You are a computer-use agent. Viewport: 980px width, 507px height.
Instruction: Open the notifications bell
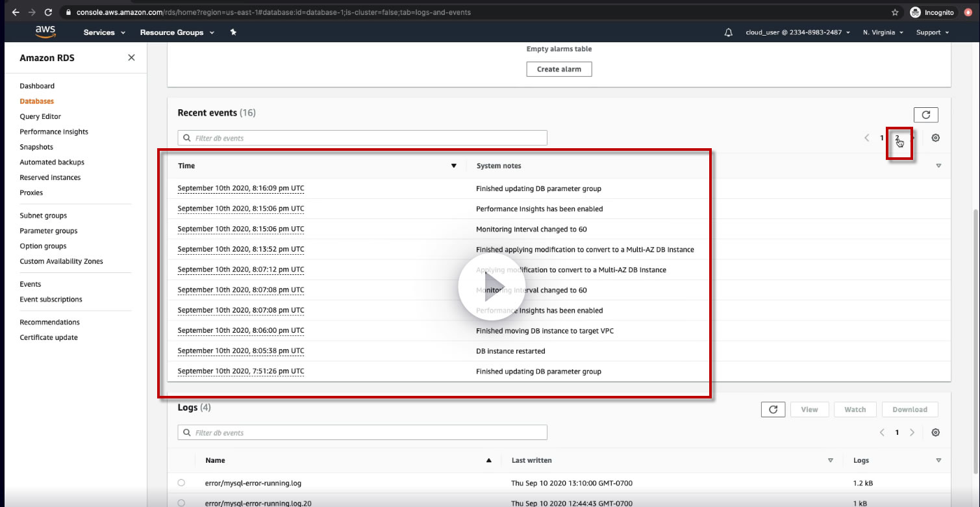pyautogui.click(x=729, y=32)
